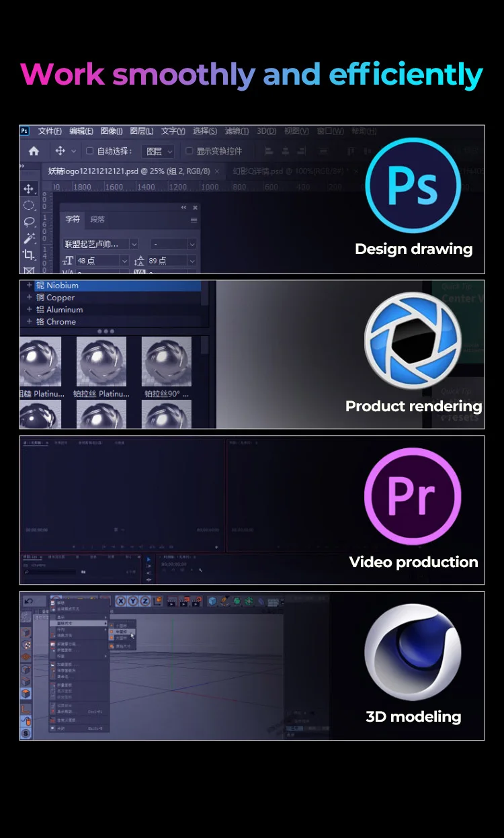
Task: Select the Elliptical Marquee tool
Action: [x=29, y=205]
